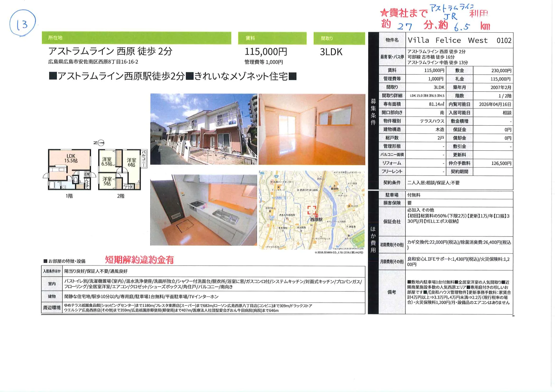Click the black square before お部屋の特徴・設備
The height and width of the screenshot is (392, 555).
(45, 261)
